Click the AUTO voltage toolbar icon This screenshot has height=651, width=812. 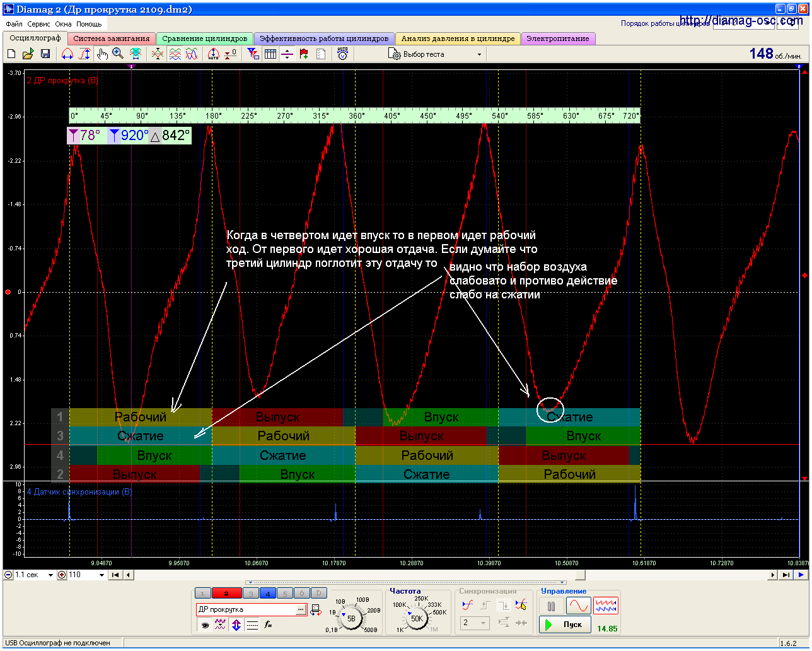(x=342, y=54)
